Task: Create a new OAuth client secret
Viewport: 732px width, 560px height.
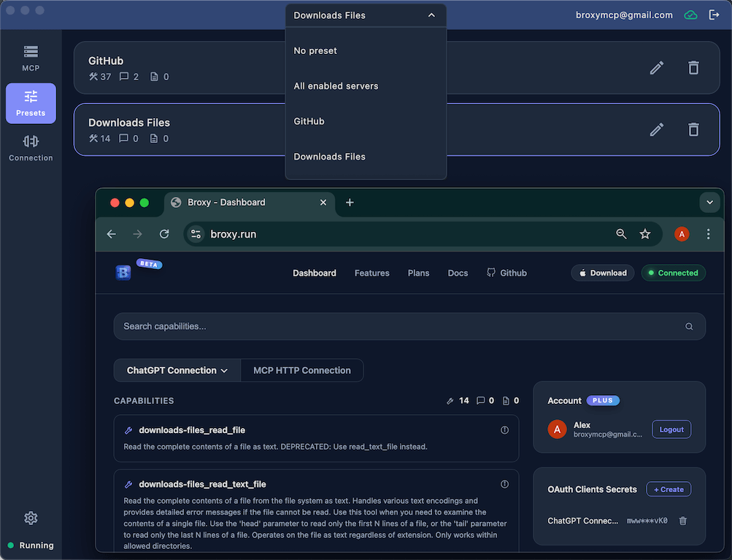Action: click(x=668, y=489)
